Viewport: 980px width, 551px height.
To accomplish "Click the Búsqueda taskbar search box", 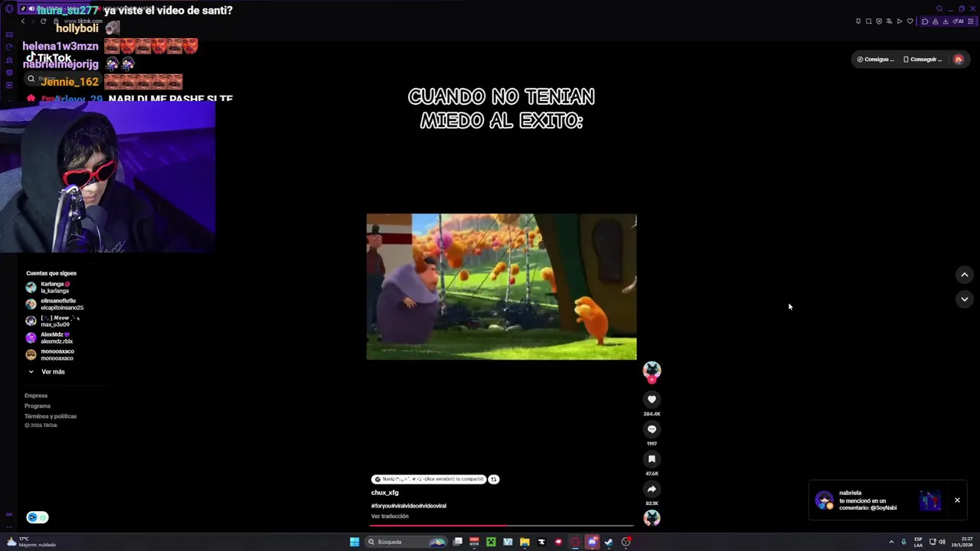I will 407,542.
